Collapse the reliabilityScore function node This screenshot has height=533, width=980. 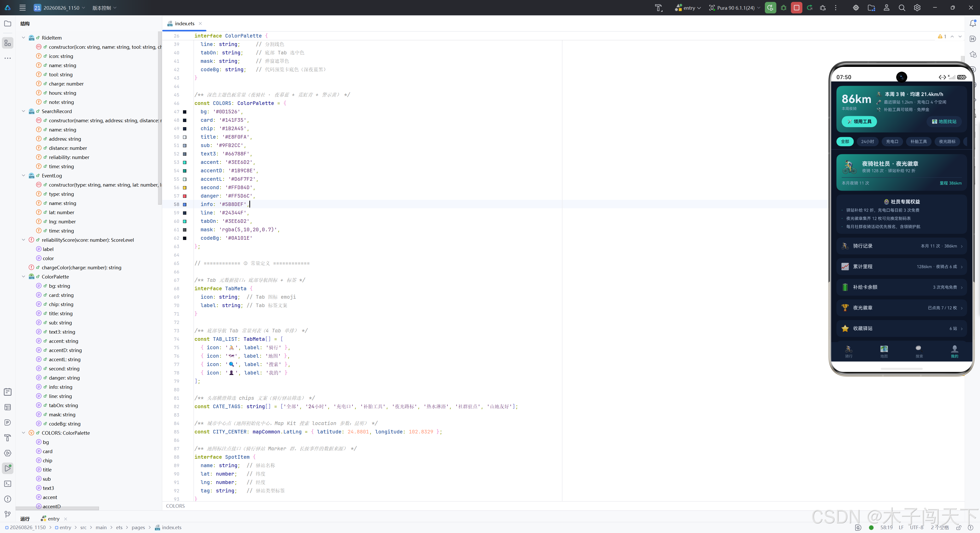point(23,240)
